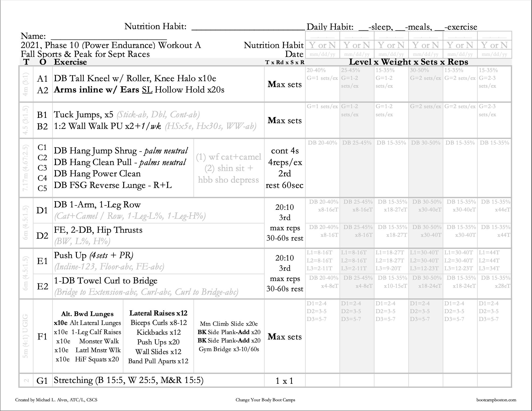This screenshot has height=411, width=532.
Task: Click the 'L3=34T' value in the E1 row
Action: pos(489,268)
